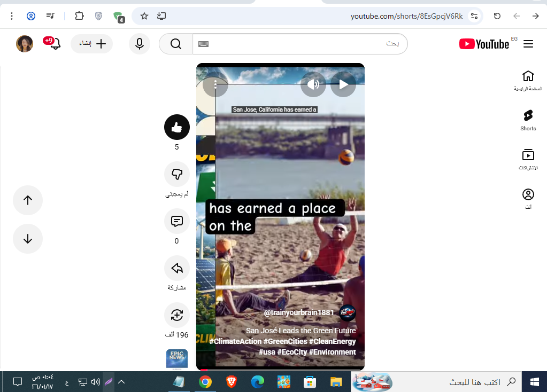Open the extensions puzzle icon
The width and height of the screenshot is (547, 392).
point(79,15)
